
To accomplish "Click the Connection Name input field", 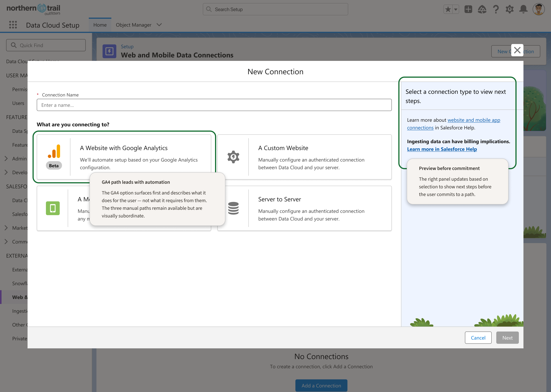I will click(214, 105).
